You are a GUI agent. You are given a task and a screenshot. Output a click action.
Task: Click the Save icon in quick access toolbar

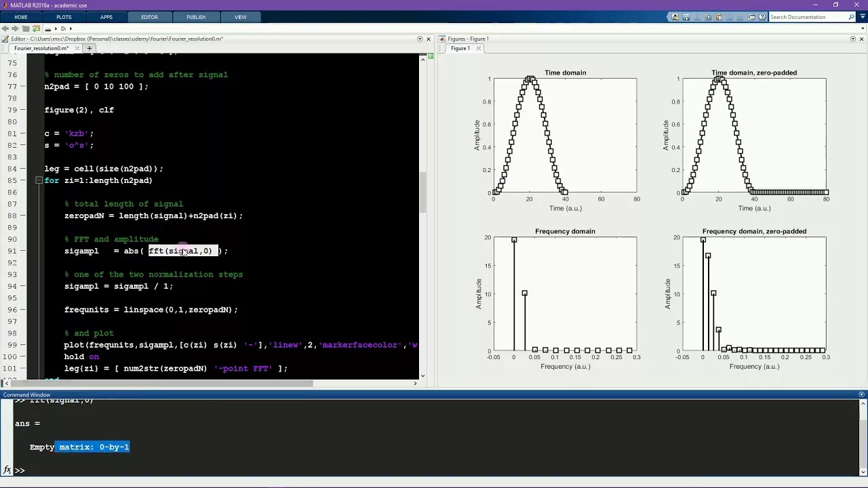686,17
